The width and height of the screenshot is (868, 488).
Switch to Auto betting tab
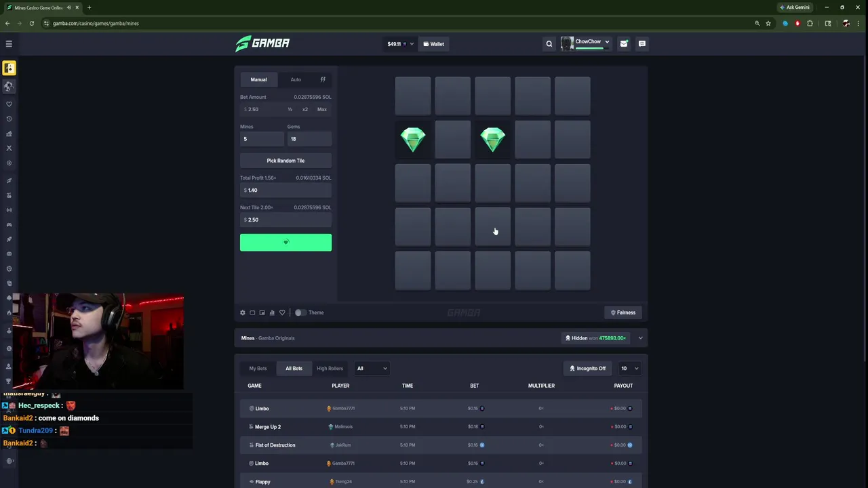[x=296, y=79]
